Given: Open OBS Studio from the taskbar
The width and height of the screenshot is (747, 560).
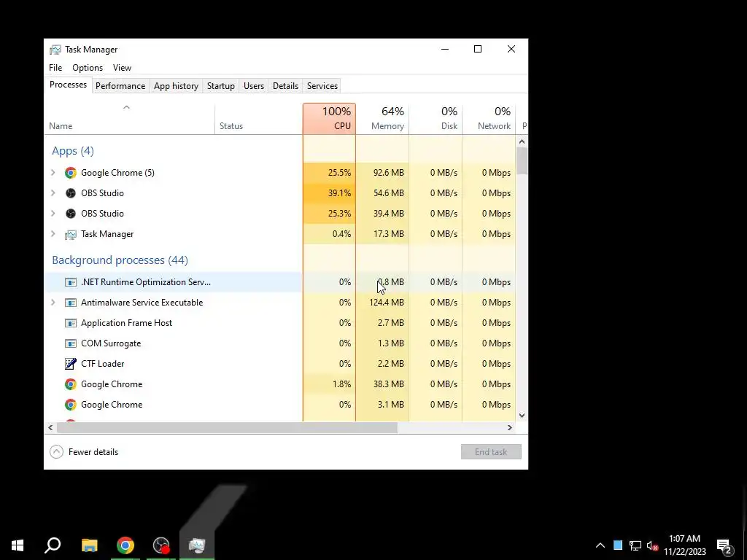Looking at the screenshot, I should [161, 545].
